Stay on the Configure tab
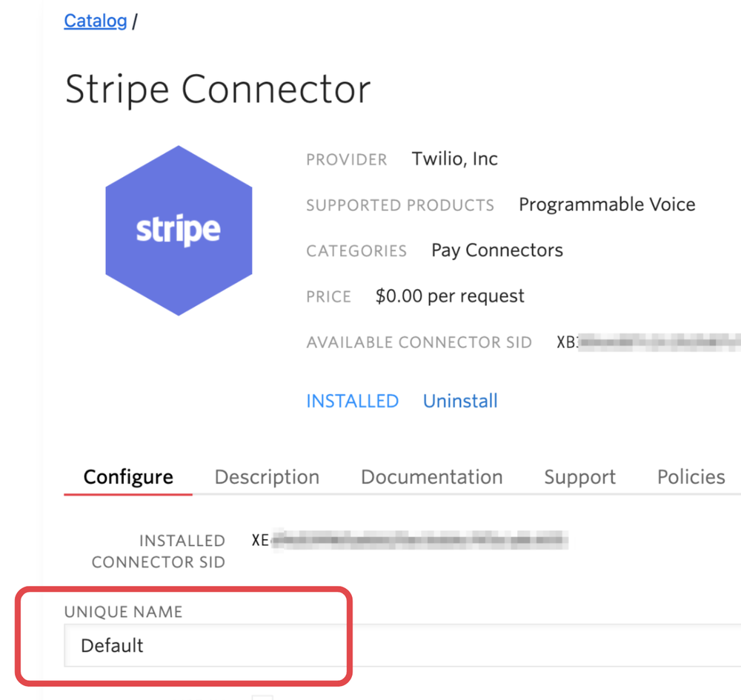 [127, 477]
